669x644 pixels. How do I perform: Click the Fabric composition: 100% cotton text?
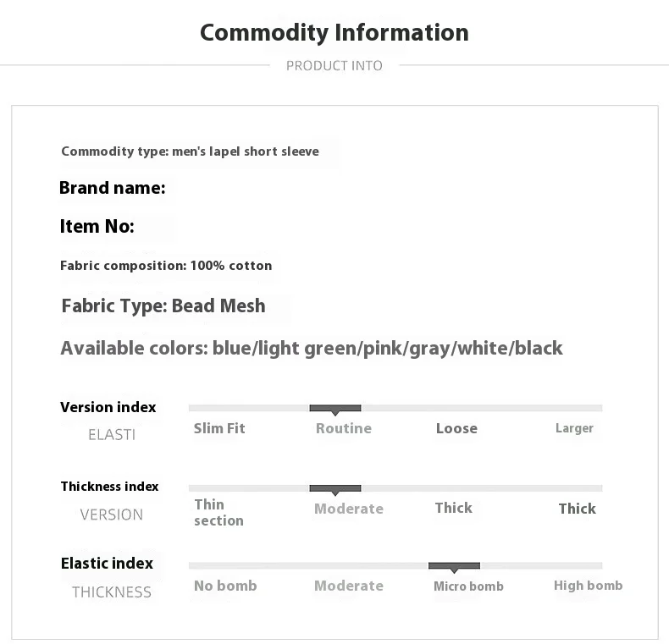(166, 266)
